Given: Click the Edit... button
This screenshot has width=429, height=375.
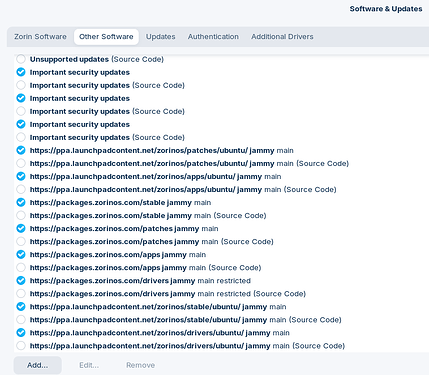Looking at the screenshot, I should click(89, 365).
